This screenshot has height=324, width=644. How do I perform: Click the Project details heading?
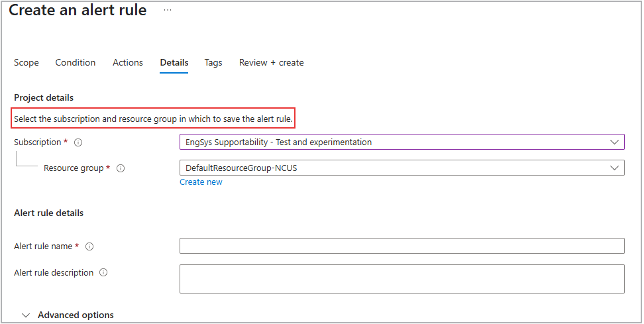pyautogui.click(x=44, y=97)
